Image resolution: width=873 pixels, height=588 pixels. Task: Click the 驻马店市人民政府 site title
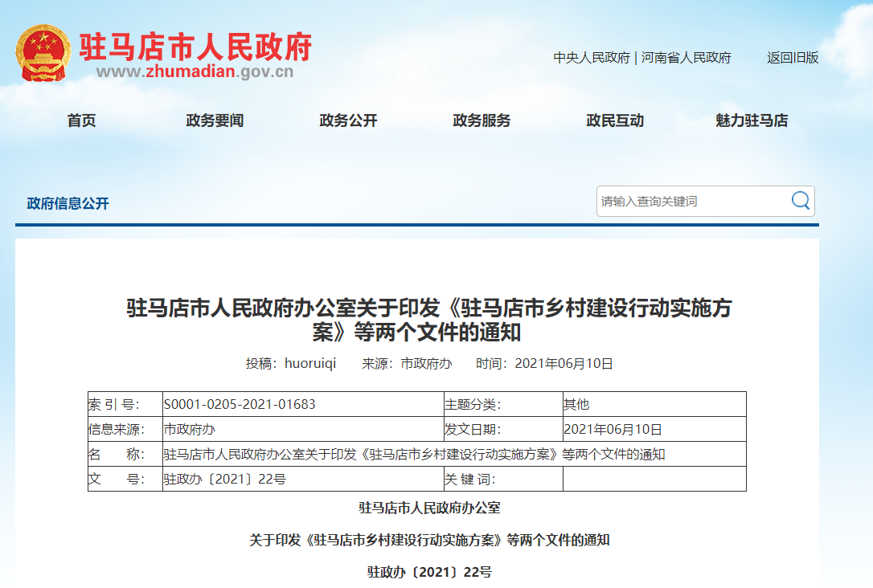195,46
